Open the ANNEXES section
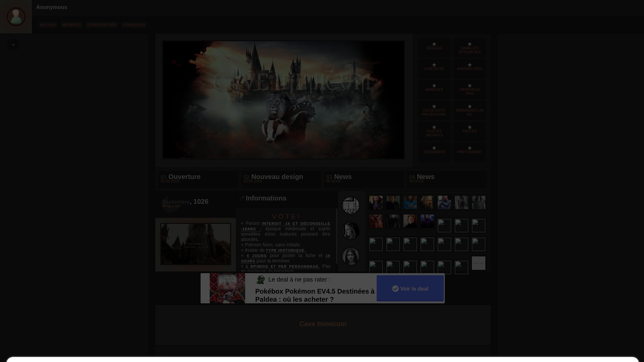Screen dimensions: 644x362 (434, 89)
